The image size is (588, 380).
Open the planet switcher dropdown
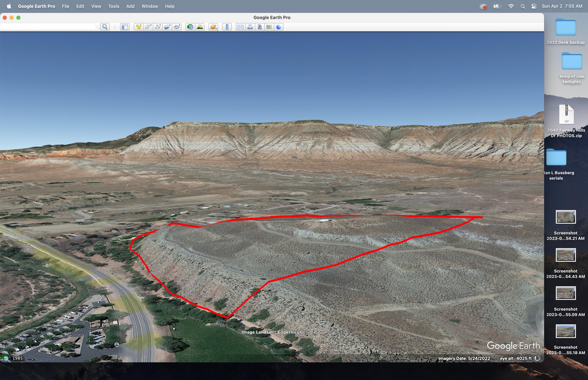pos(213,27)
